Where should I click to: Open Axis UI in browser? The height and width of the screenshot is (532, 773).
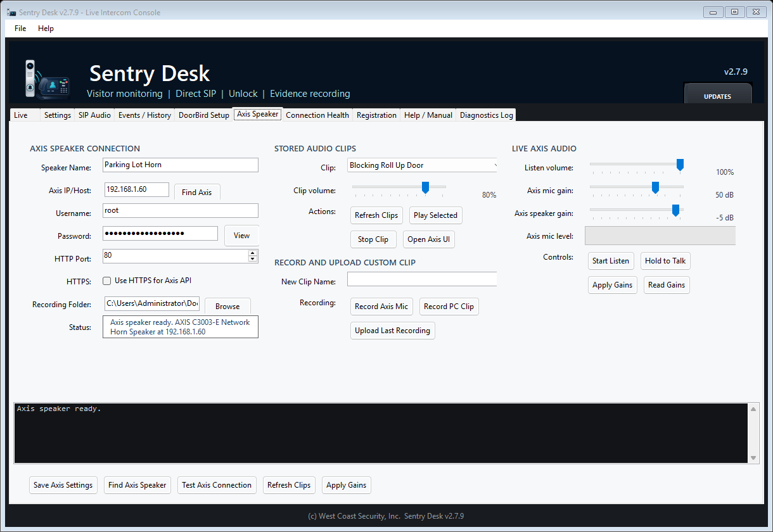(429, 239)
